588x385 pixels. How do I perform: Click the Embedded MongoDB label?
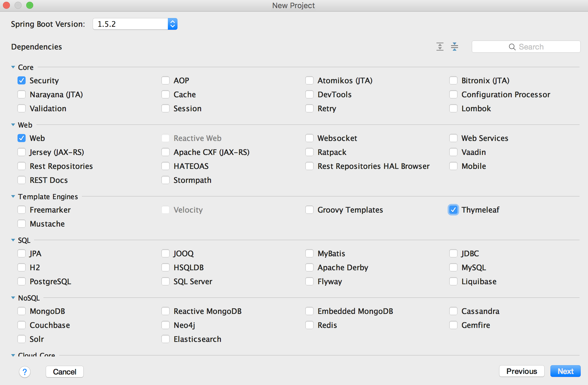(x=355, y=311)
